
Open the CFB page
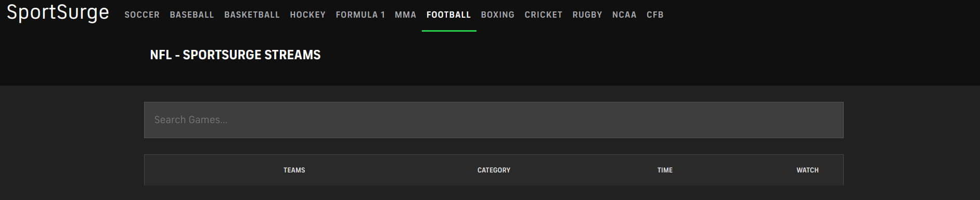(x=655, y=15)
